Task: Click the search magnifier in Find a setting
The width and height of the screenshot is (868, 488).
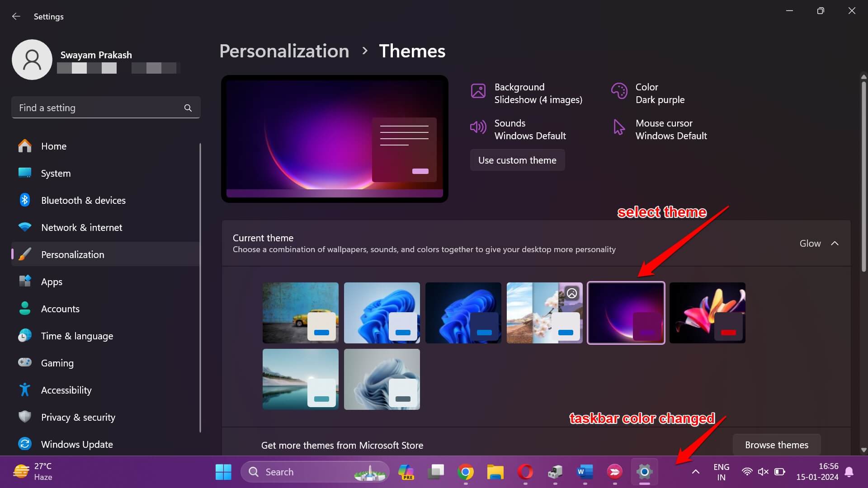Action: pos(188,108)
